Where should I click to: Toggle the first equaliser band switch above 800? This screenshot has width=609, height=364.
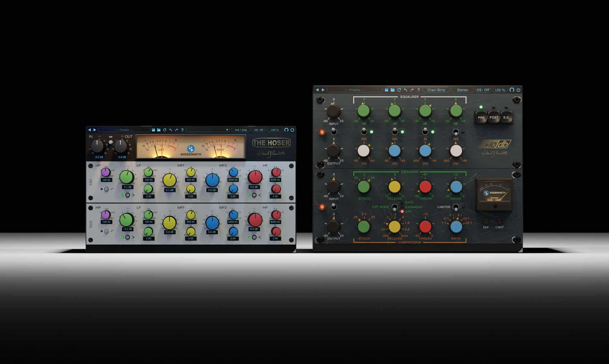click(x=364, y=131)
